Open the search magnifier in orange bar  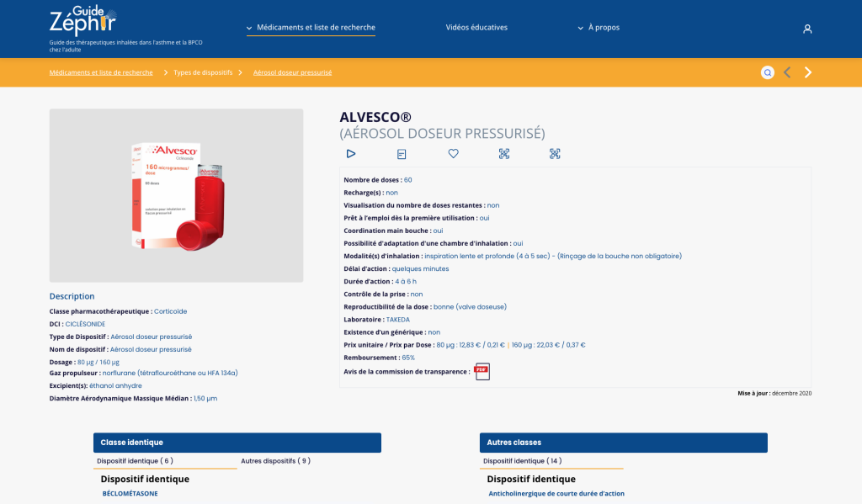click(768, 72)
